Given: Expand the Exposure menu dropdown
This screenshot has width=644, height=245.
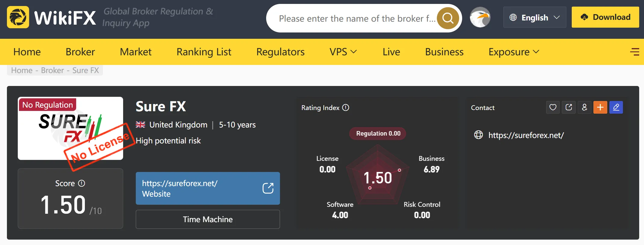Looking at the screenshot, I should (514, 52).
